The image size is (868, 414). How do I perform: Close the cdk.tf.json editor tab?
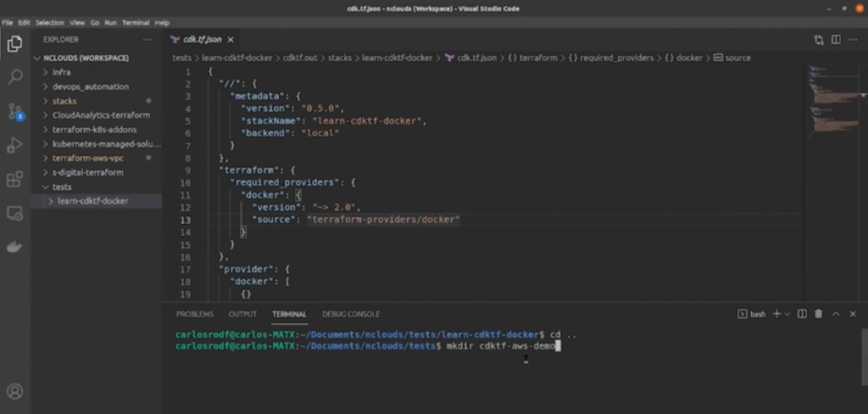click(x=231, y=40)
